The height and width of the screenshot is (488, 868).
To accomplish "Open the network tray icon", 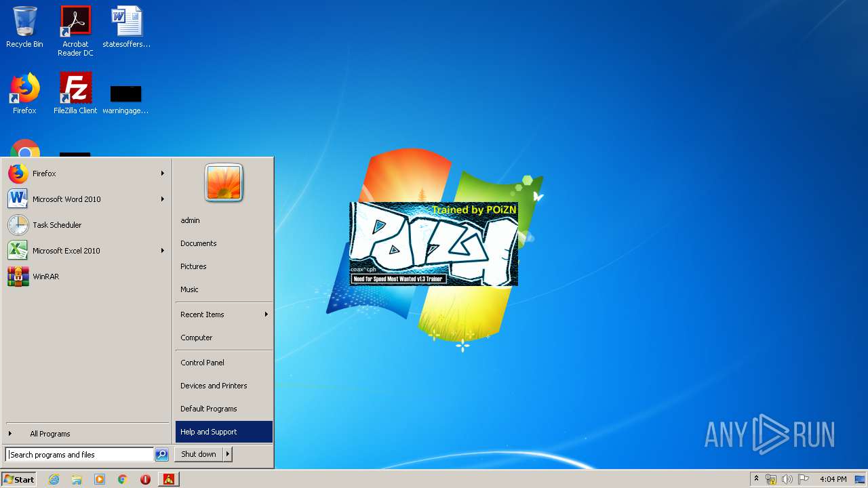I will click(x=771, y=479).
